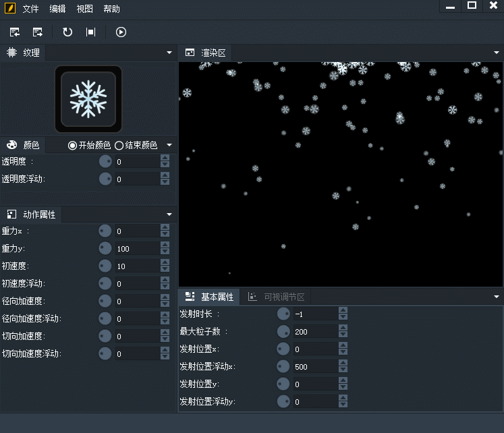Image resolution: width=504 pixels, height=433 pixels.
Task: Decrease 重力y with the down stepper
Action: coord(165,252)
